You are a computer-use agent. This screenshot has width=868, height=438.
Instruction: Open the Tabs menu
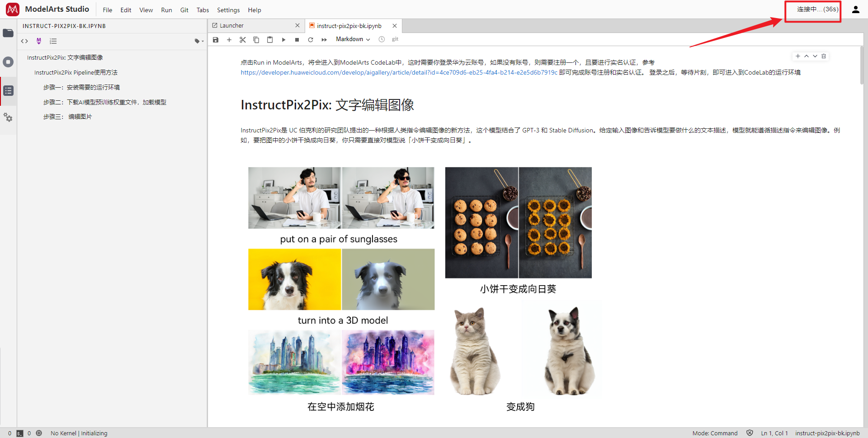[203, 10]
